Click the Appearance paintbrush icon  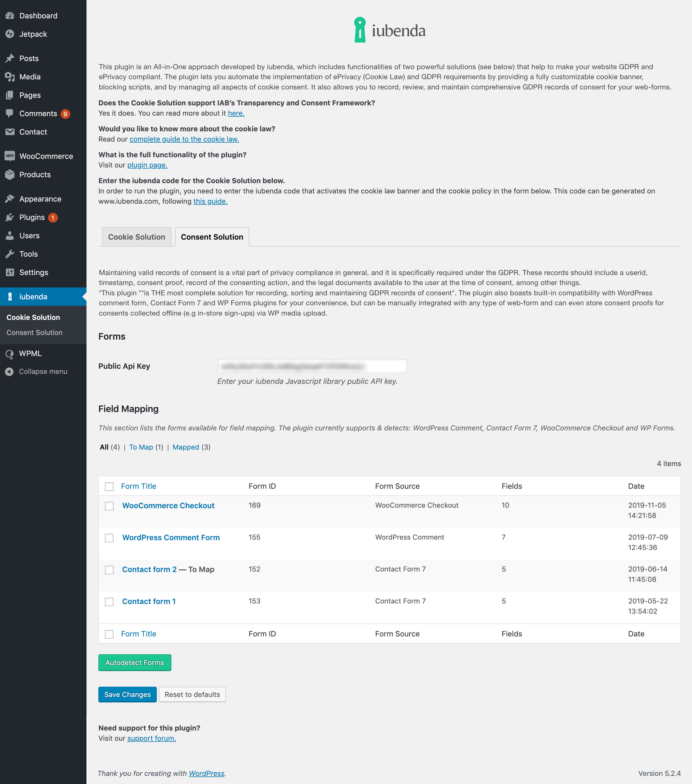[x=9, y=199]
